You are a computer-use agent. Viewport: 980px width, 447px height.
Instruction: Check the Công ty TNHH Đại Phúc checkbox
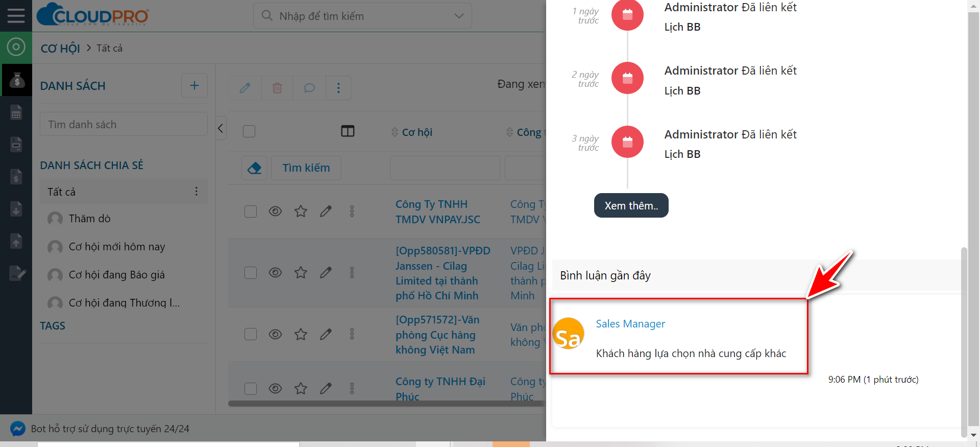pyautogui.click(x=250, y=388)
